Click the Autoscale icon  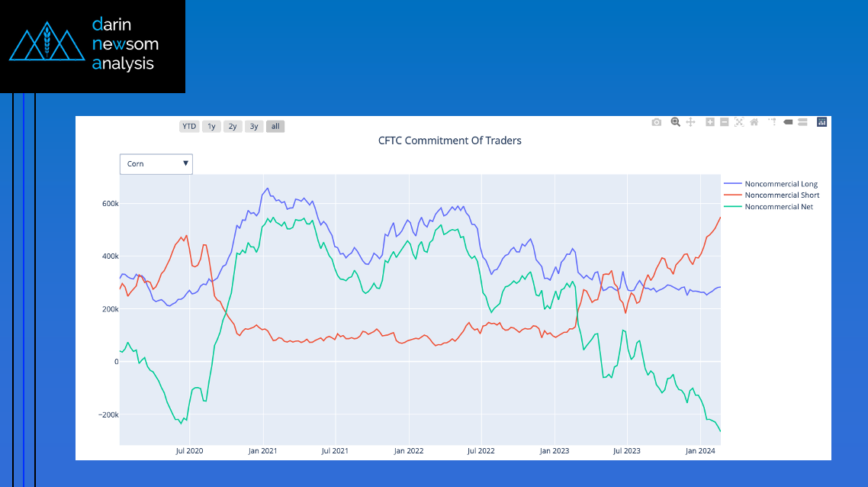pos(739,122)
